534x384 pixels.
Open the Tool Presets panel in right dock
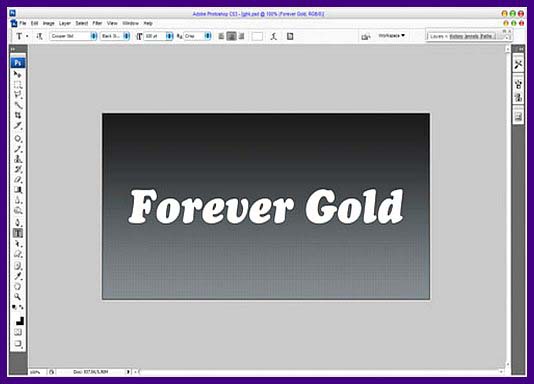tap(518, 64)
